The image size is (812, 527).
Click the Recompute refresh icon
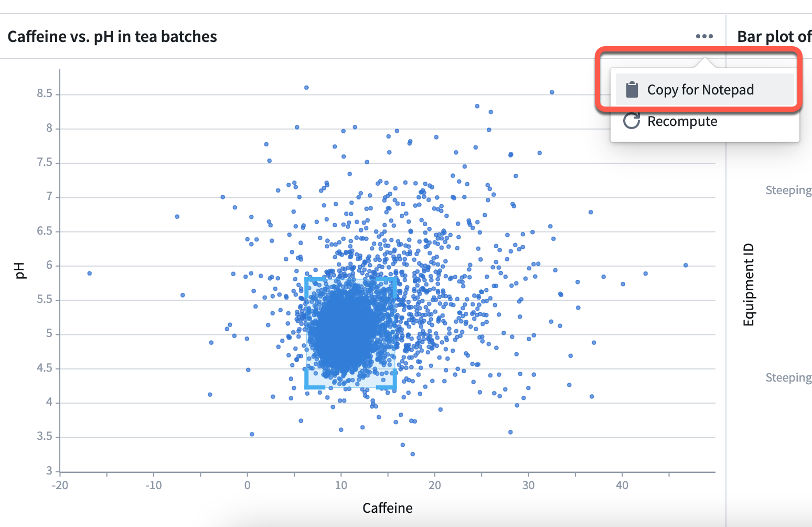pyautogui.click(x=632, y=121)
